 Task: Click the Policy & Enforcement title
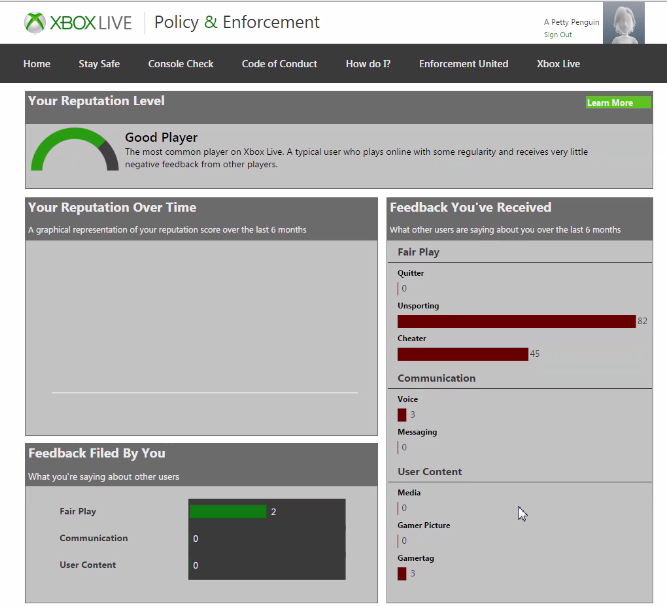tap(237, 22)
